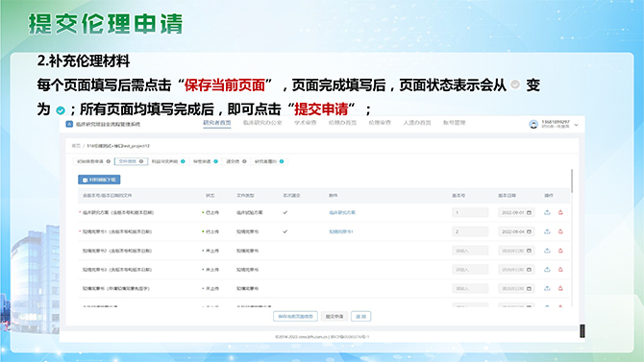
Task: Open the 知情同意书1 attachment link
Action: (341, 231)
